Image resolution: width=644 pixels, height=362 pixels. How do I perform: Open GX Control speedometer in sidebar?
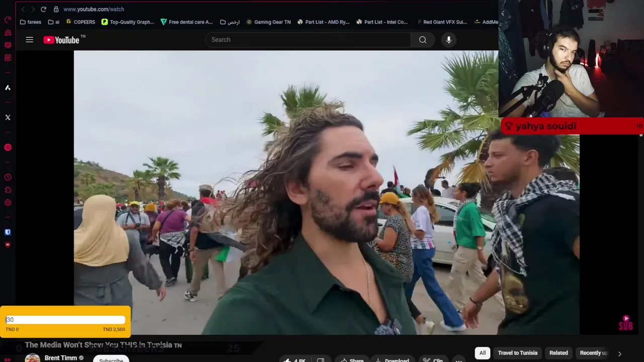[8, 20]
